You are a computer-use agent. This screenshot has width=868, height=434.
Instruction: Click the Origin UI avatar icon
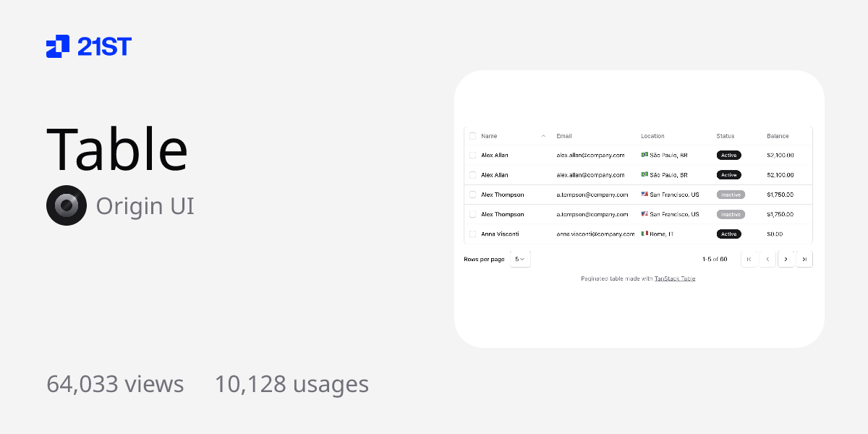tap(67, 205)
